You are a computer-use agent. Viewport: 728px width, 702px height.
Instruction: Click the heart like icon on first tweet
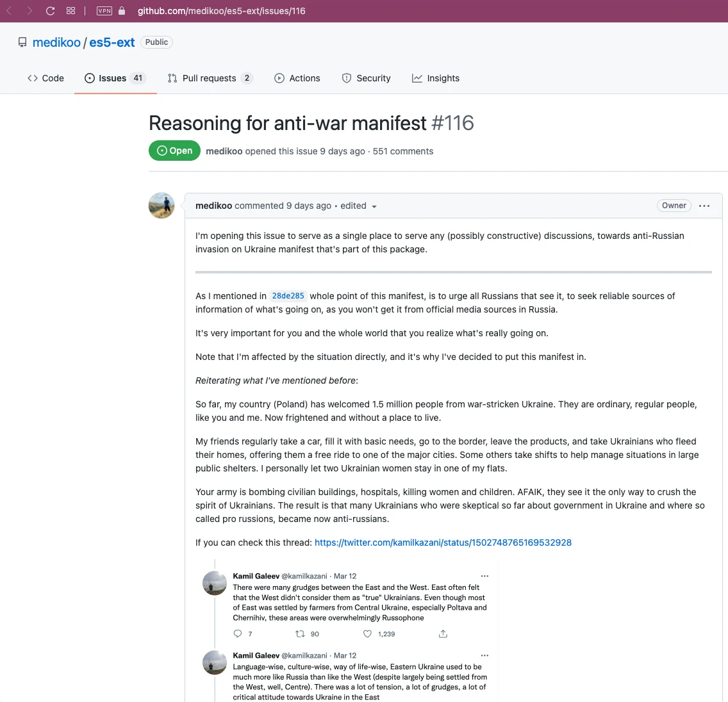tap(367, 634)
